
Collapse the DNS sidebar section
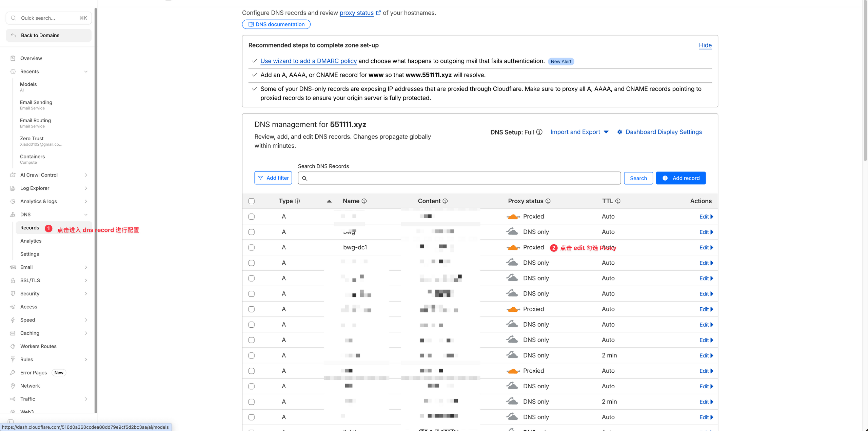[86, 214]
